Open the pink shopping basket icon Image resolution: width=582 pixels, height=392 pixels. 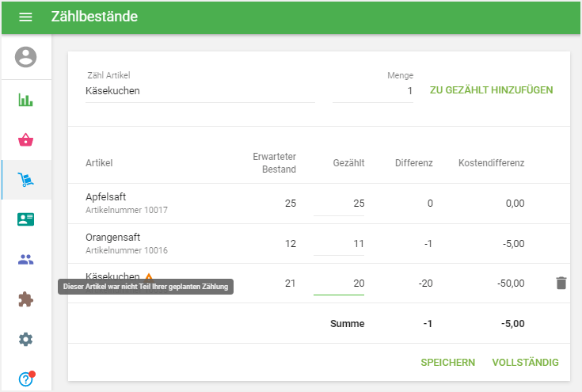point(26,140)
